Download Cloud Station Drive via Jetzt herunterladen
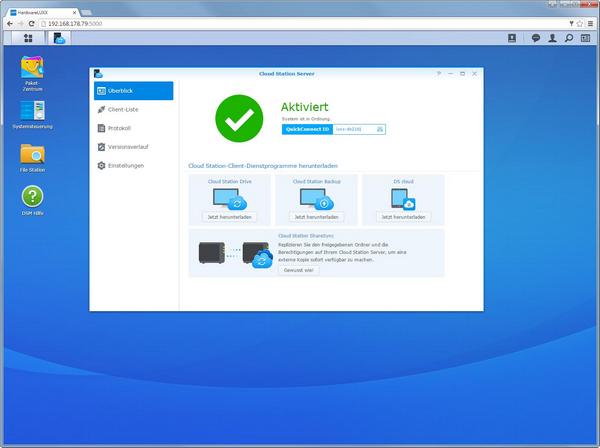This screenshot has height=448, width=600. pos(230,217)
